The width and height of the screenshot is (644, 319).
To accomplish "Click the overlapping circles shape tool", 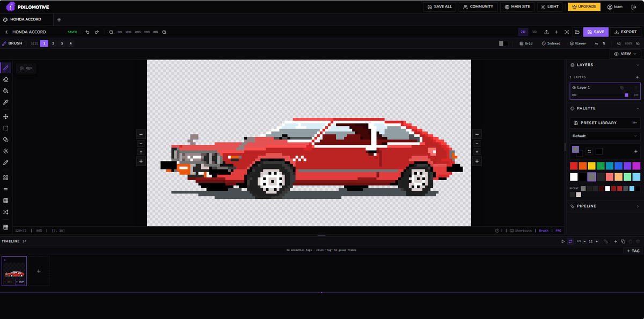I will [x=6, y=139].
